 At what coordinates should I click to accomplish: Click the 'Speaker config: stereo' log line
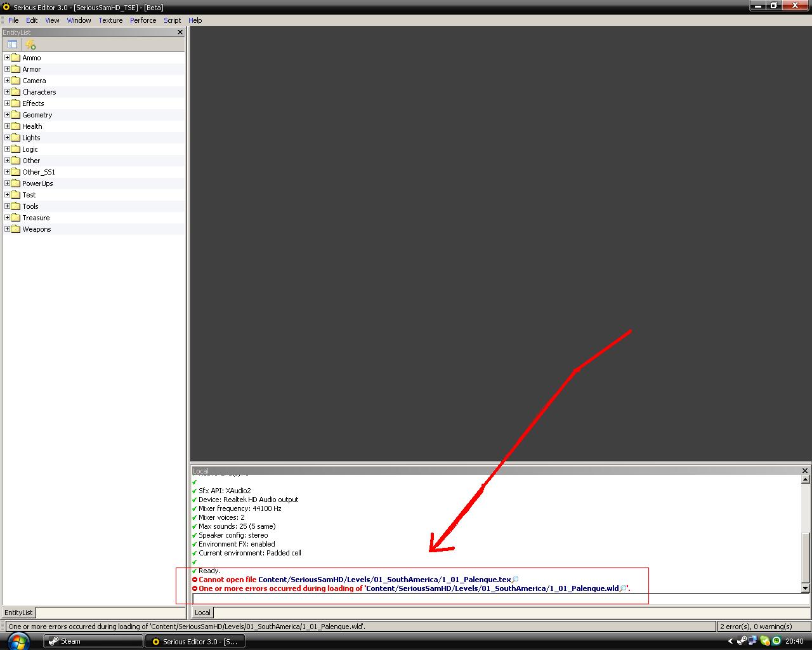click(x=233, y=535)
